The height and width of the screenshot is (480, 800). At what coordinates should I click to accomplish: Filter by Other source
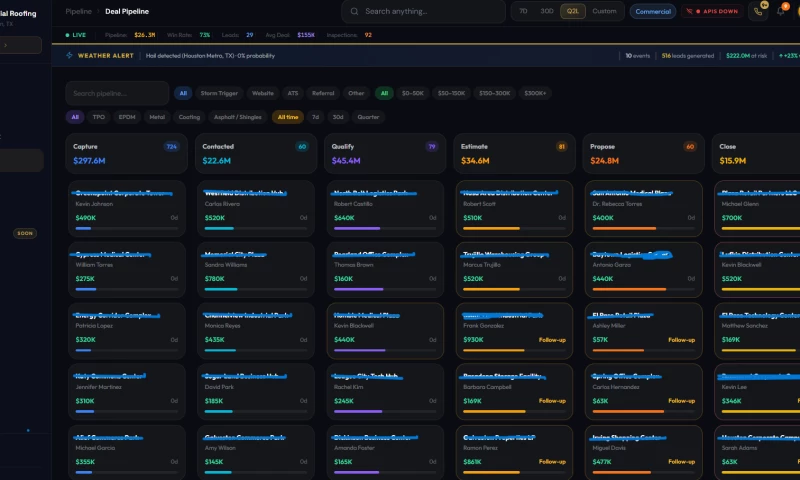tap(356, 93)
